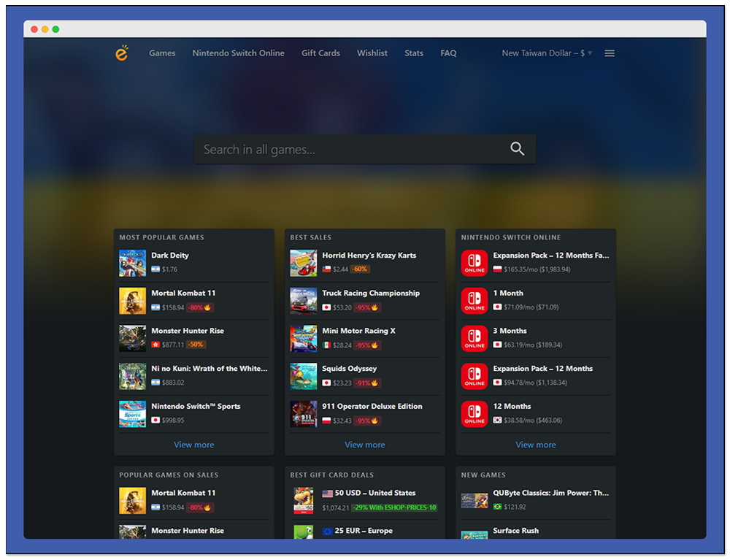Click Horrid Henry's Krazy Karts cover image
Screen dimensions: 730x560
pos(303,263)
